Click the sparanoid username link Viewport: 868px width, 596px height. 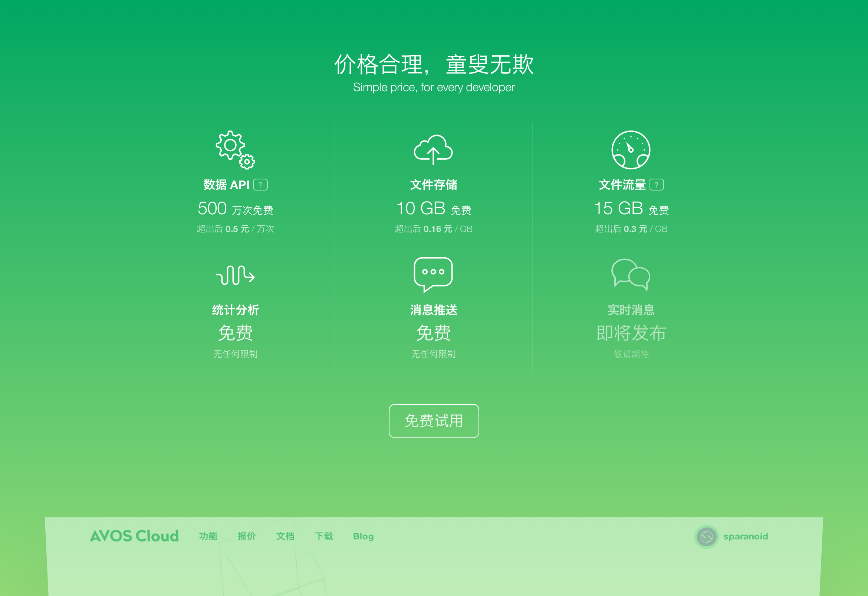coord(746,537)
